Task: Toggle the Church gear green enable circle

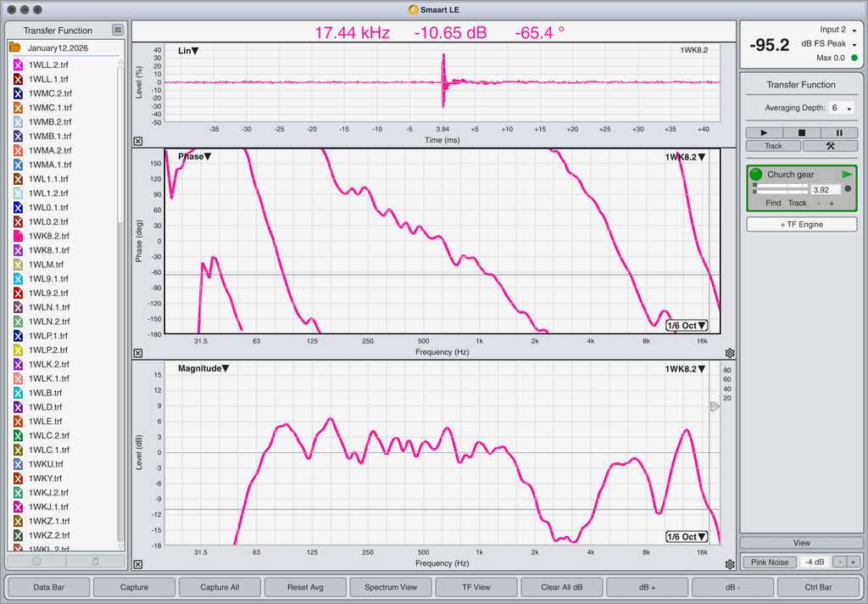Action: [756, 174]
